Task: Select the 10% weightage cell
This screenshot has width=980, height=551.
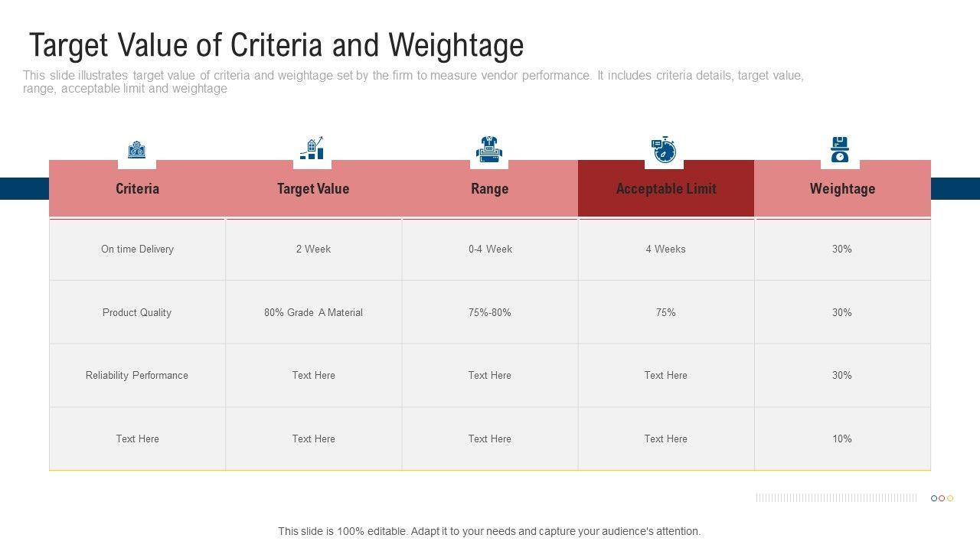Action: pyautogui.click(x=842, y=439)
